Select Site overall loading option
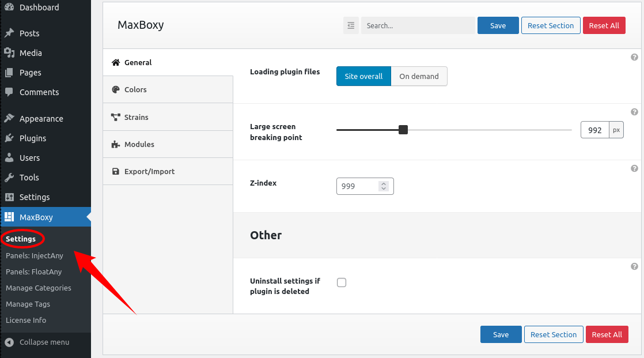644x358 pixels. (x=363, y=76)
